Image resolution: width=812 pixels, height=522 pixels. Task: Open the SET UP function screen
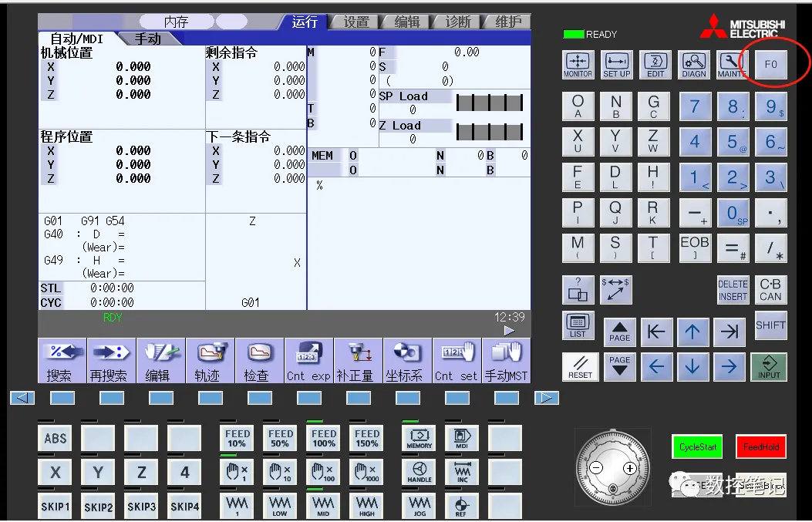(x=616, y=65)
